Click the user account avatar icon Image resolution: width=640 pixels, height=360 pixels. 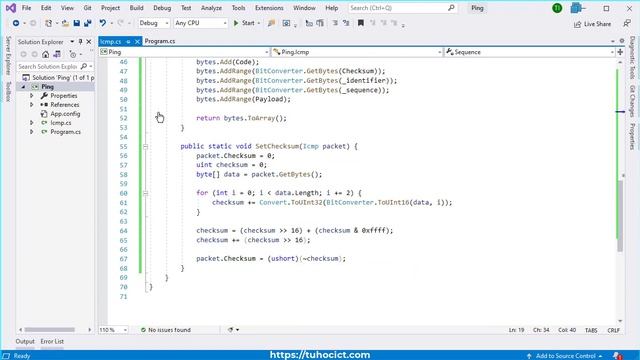click(557, 8)
